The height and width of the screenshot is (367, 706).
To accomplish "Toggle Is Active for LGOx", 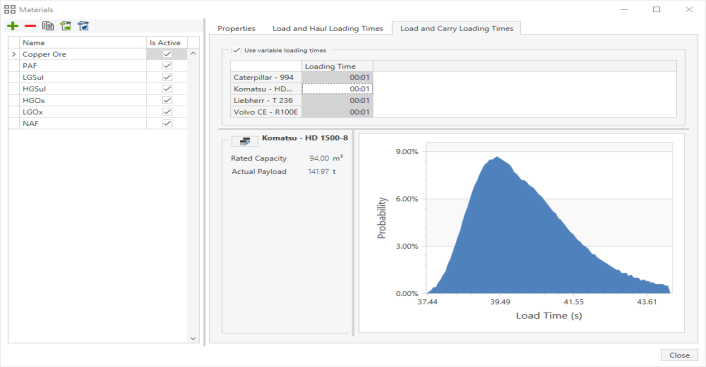I will pyautogui.click(x=167, y=112).
